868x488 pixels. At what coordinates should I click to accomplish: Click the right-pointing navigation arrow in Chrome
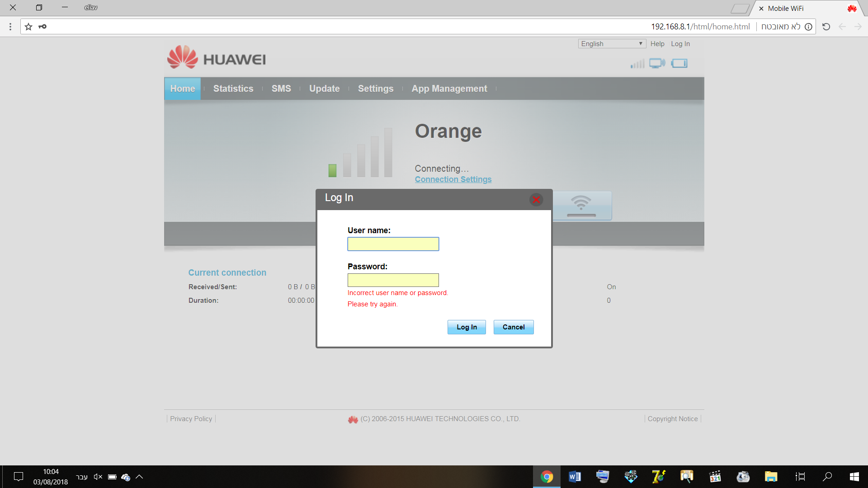858,27
